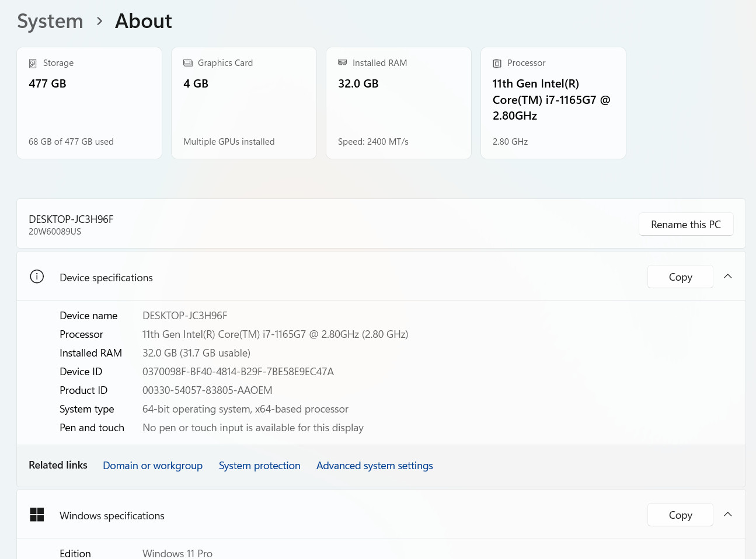This screenshot has height=559, width=756.
Task: Click the Windows logo icon beside Windows specifications
Action: 37,515
